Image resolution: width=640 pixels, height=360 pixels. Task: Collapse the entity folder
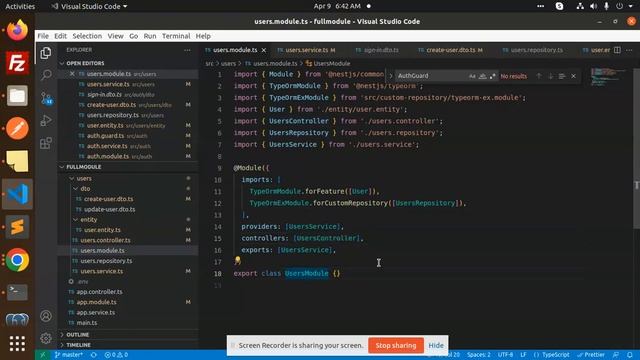tap(88, 220)
